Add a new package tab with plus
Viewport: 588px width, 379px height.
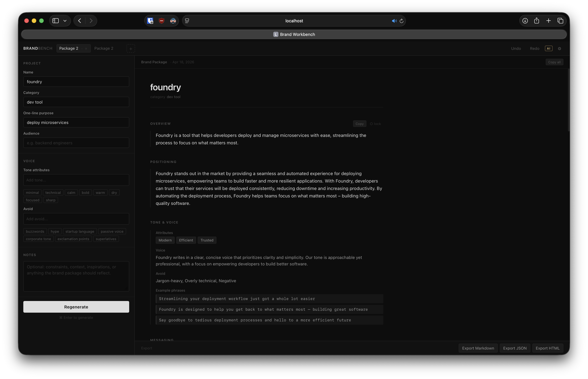click(131, 49)
